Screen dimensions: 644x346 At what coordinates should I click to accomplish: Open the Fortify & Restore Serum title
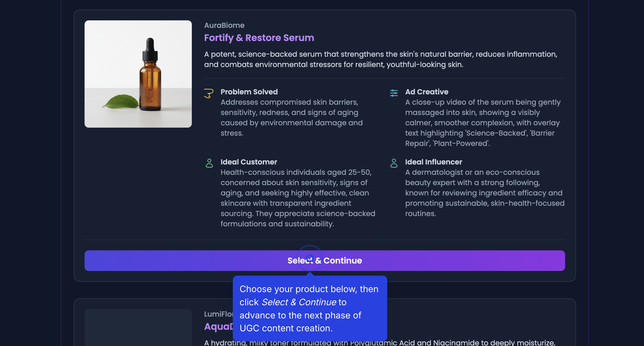click(259, 38)
